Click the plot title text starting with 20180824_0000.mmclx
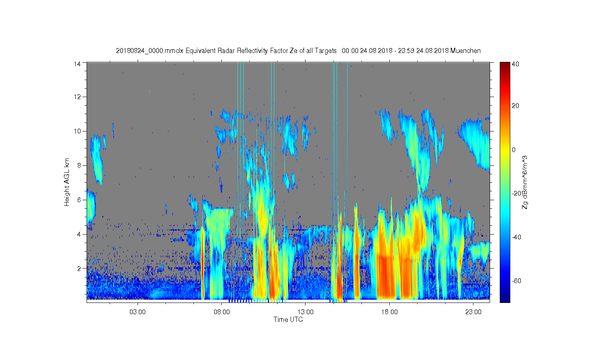The image size is (607, 364). pos(298,51)
